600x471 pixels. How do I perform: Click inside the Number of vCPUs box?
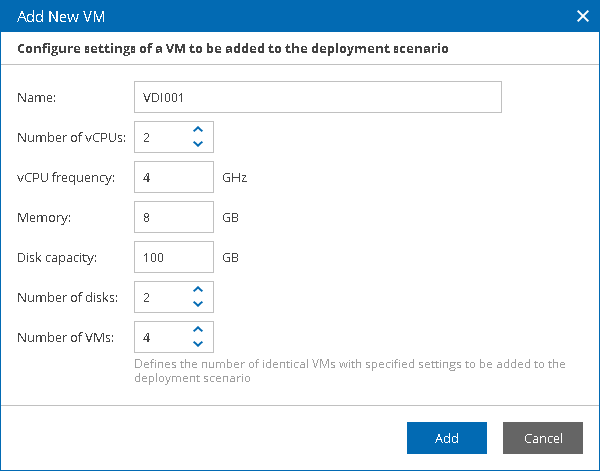pyautogui.click(x=160, y=138)
